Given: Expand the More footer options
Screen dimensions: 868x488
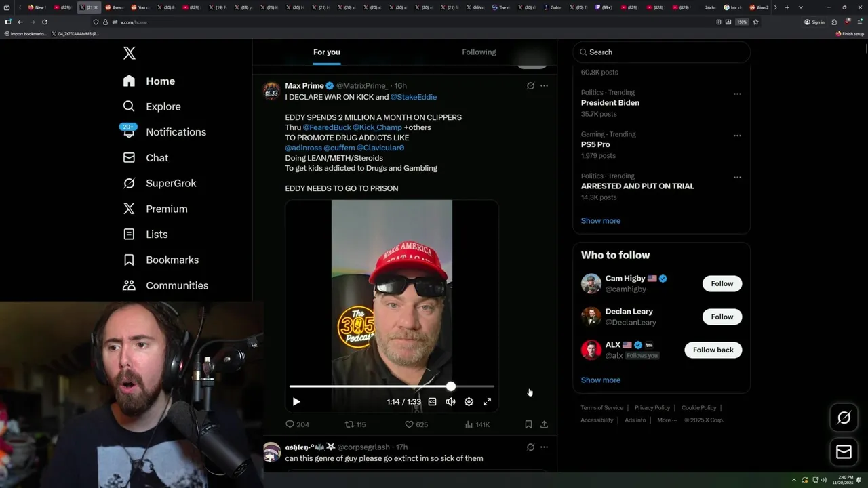Looking at the screenshot, I should 666,420.
